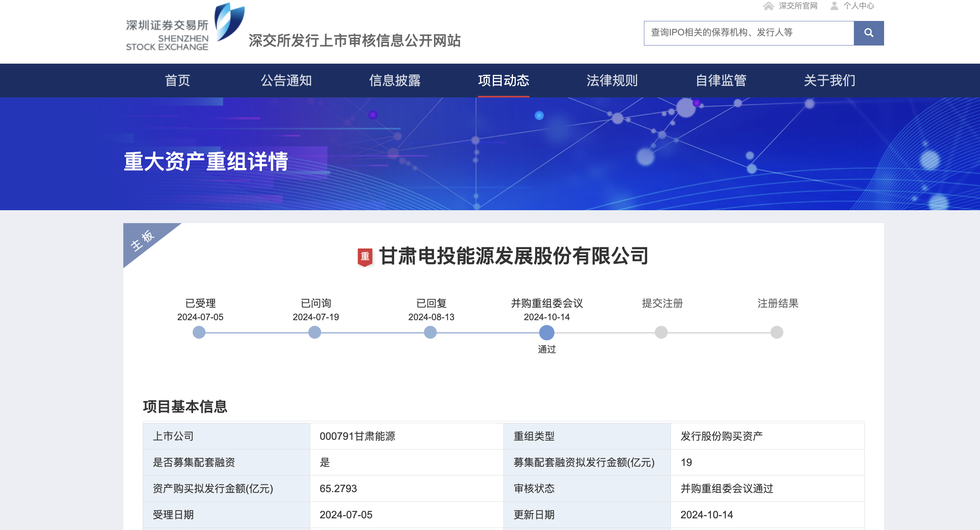Open 公告通知 in navigation bar
The image size is (980, 530).
click(286, 81)
